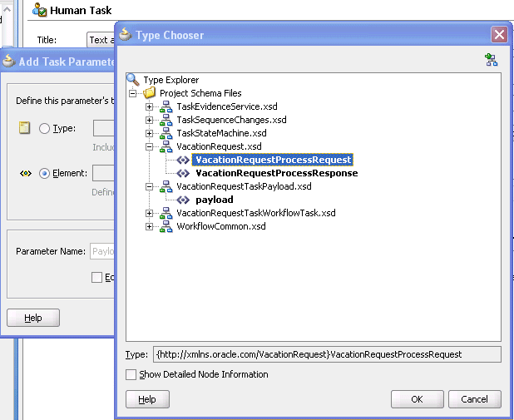Collapse VacationRequestTaskPayload.xsd node
Screen dimensions: 514x420
pyautogui.click(x=149, y=187)
